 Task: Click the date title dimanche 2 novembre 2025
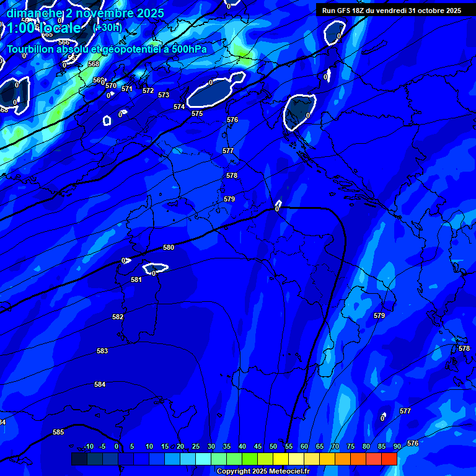point(86,13)
